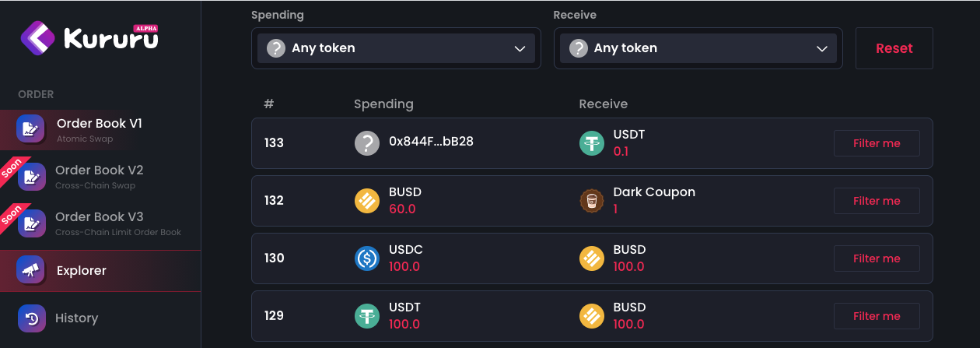The width and height of the screenshot is (980, 348).
Task: Click Filter me for order 130
Action: coord(877,258)
